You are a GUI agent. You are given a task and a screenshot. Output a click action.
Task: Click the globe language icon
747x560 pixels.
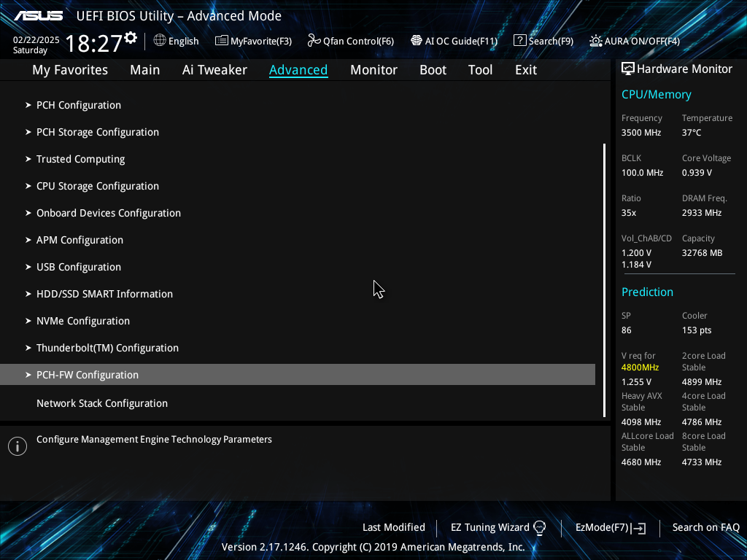[x=160, y=41]
